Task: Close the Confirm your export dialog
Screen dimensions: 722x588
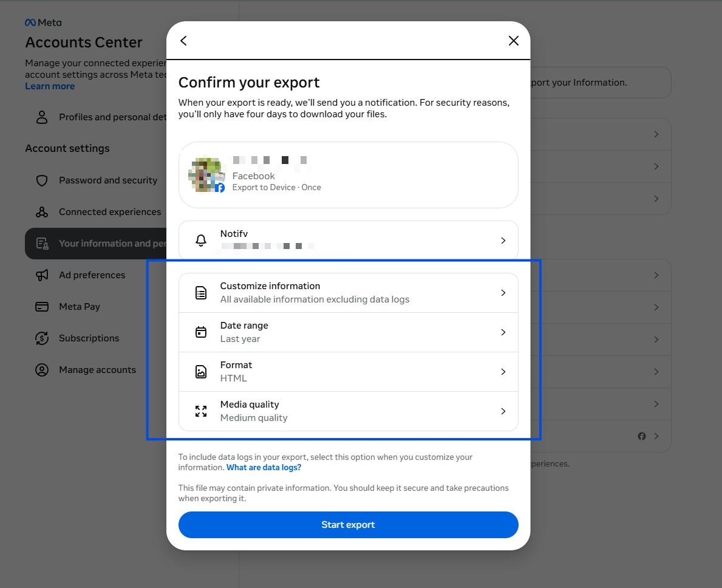Action: tap(513, 41)
